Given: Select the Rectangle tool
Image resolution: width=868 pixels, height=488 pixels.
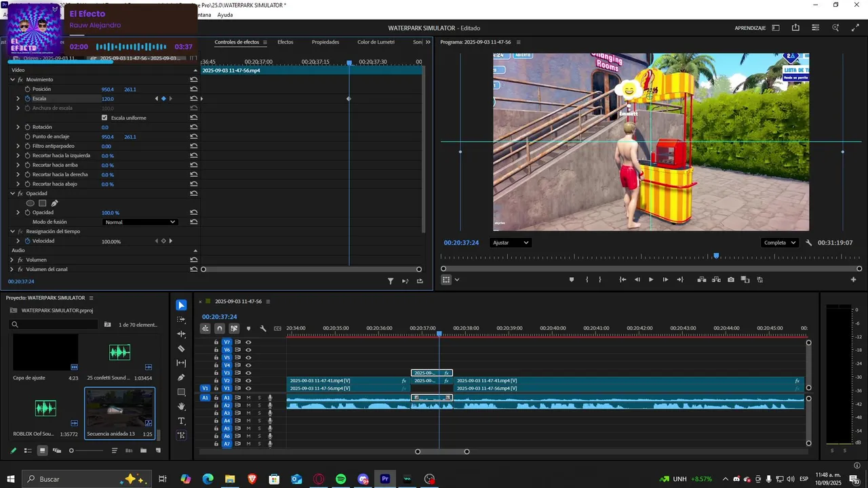Looking at the screenshot, I should click(181, 392).
